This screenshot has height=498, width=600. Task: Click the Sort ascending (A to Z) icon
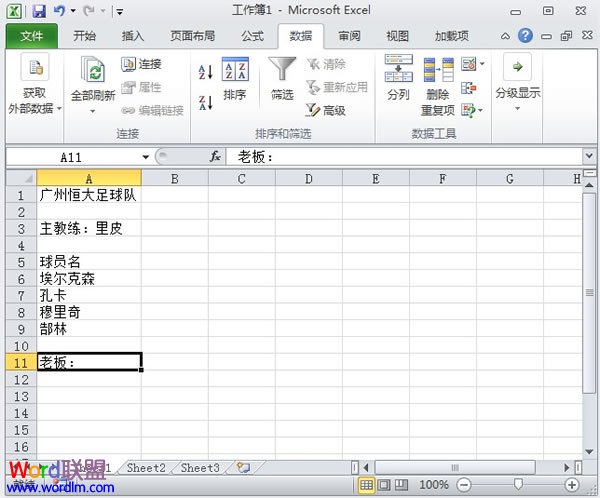pos(205,72)
